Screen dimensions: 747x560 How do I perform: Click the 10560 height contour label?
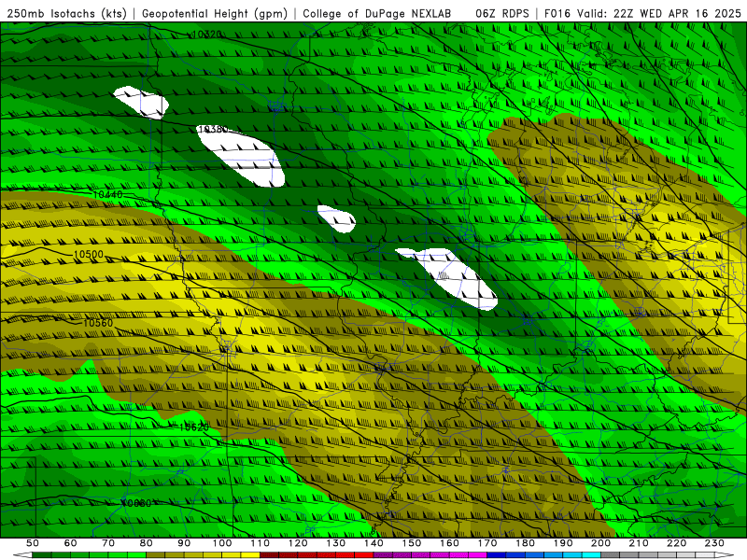tap(98, 323)
